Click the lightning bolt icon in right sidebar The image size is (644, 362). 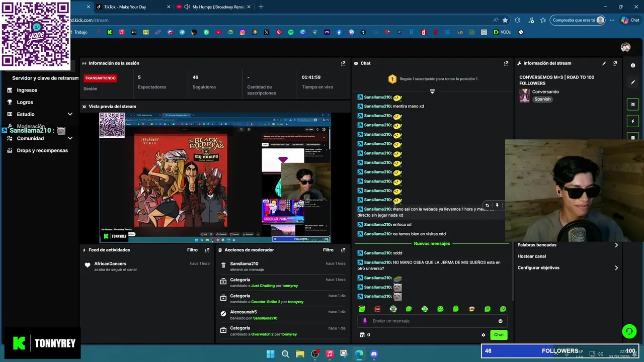pos(633,121)
